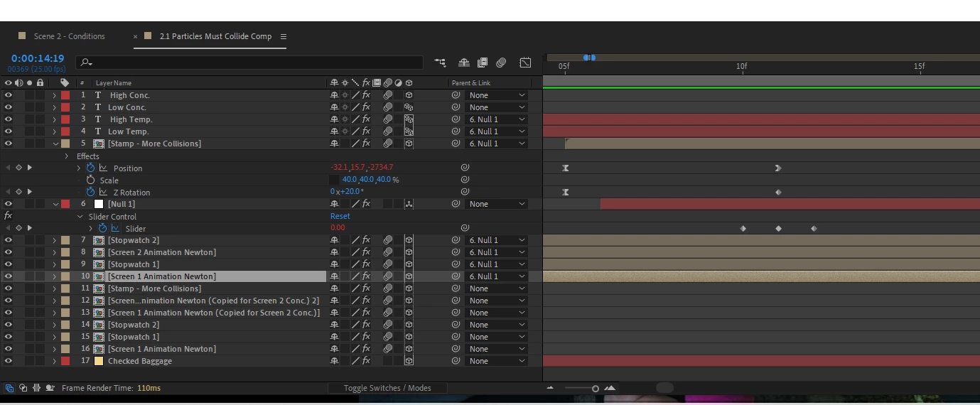Image resolution: width=980 pixels, height=405 pixels.
Task: Click expression pick whip on Position row
Action: click(x=465, y=168)
